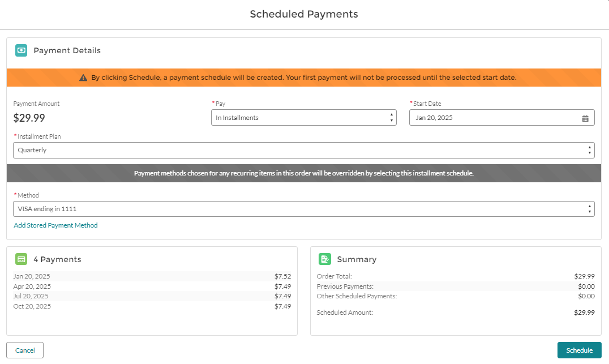Viewport: 609px width, 364px height.
Task: Click the green calendar icon beside 4 Payments
Action: click(x=21, y=259)
